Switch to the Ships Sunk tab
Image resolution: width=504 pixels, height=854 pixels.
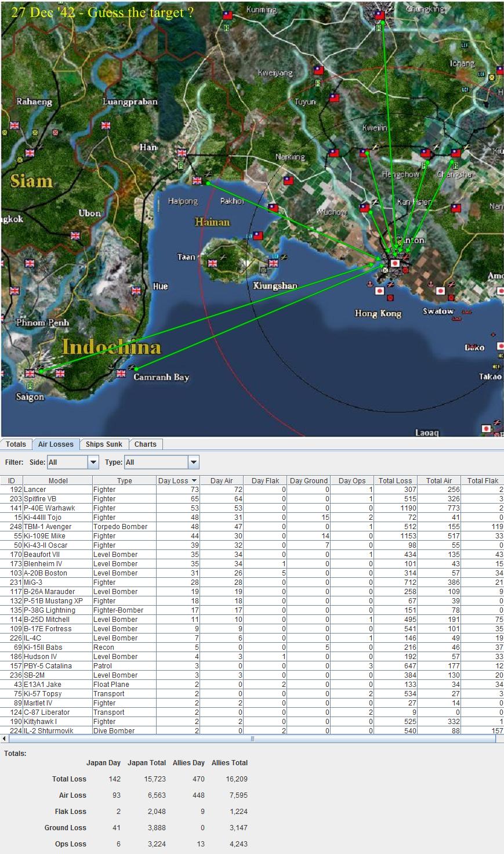104,444
